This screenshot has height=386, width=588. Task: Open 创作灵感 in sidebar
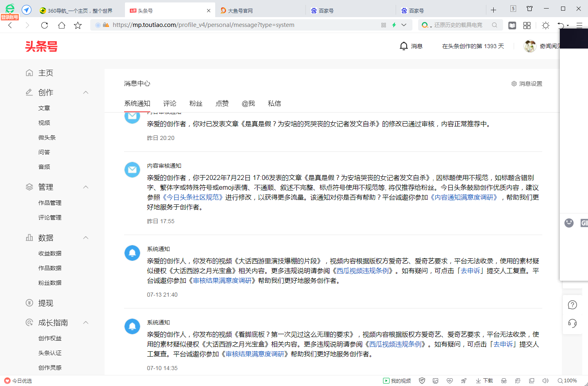pyautogui.click(x=50, y=368)
